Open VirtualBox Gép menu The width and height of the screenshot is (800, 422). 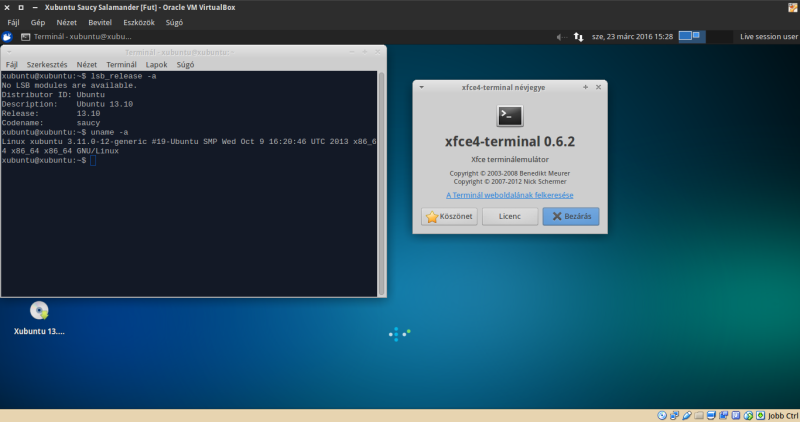click(38, 22)
